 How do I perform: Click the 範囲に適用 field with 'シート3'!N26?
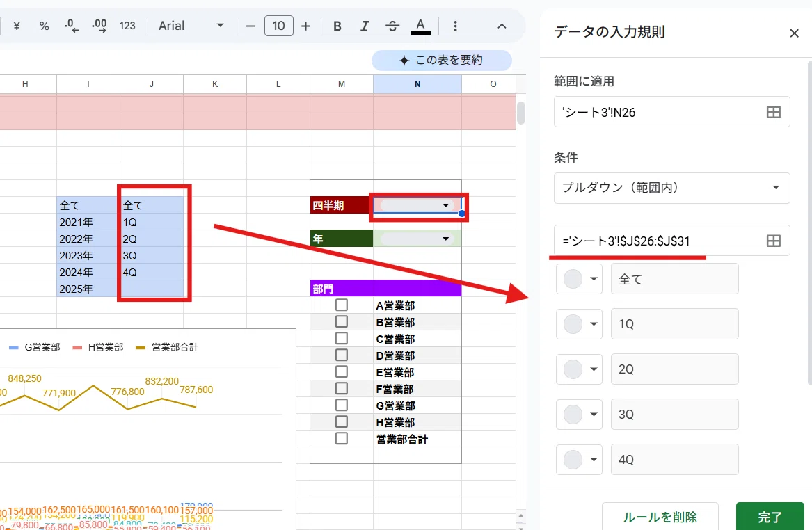(671, 112)
